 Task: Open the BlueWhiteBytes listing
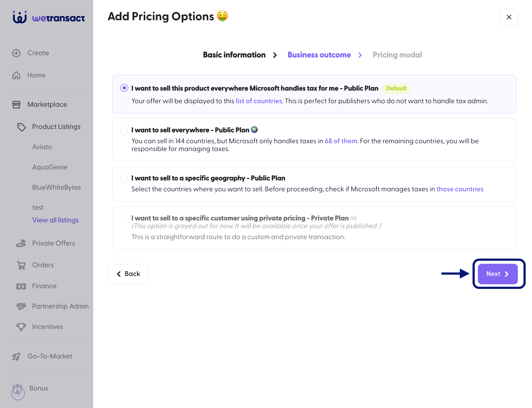pyautogui.click(x=57, y=187)
